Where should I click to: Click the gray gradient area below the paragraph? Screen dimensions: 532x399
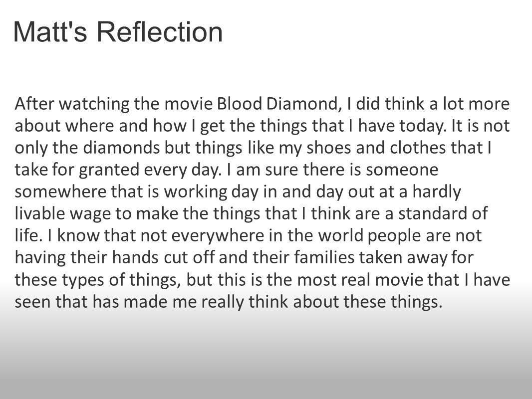coord(266,356)
